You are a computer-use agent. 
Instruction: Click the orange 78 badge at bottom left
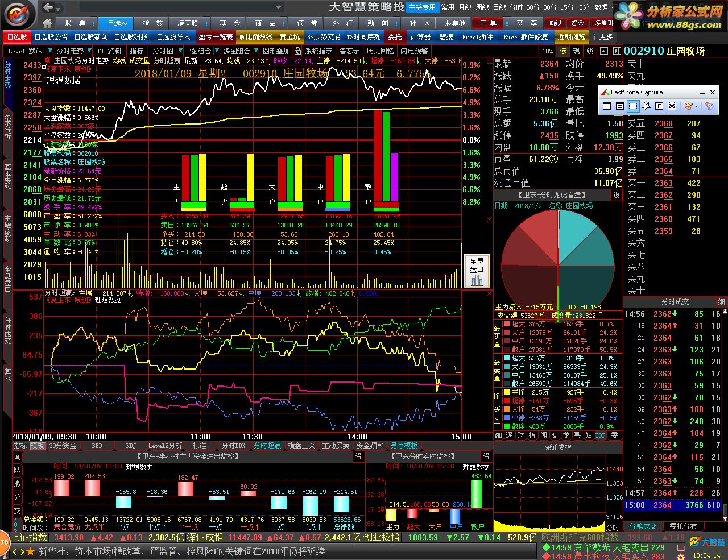[4, 542]
